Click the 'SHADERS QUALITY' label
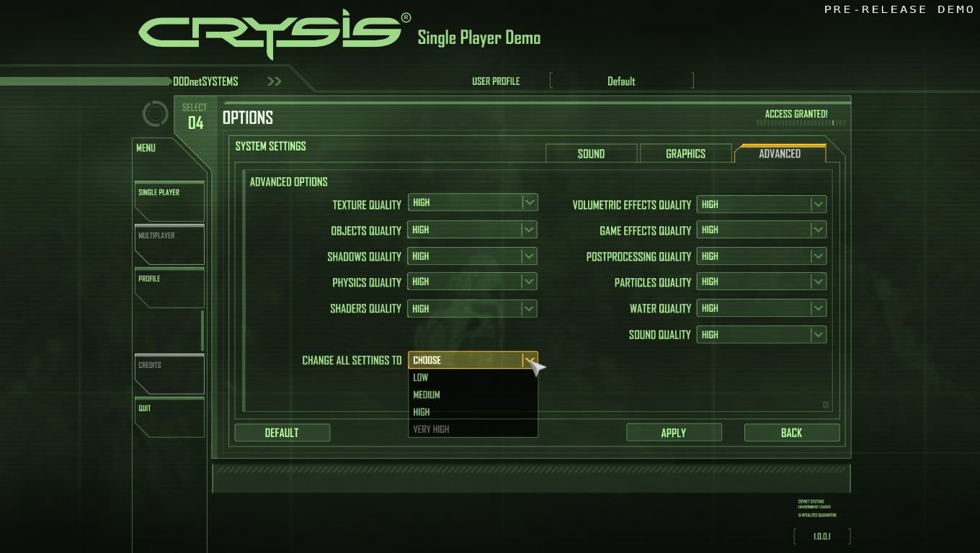Image resolution: width=980 pixels, height=553 pixels. (x=365, y=308)
